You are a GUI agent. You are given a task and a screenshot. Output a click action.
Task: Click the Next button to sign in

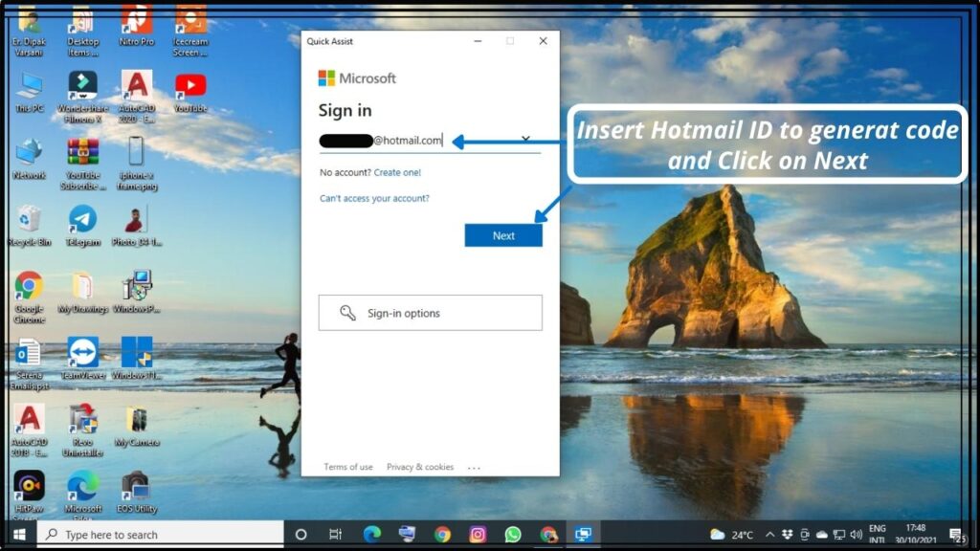pos(503,235)
